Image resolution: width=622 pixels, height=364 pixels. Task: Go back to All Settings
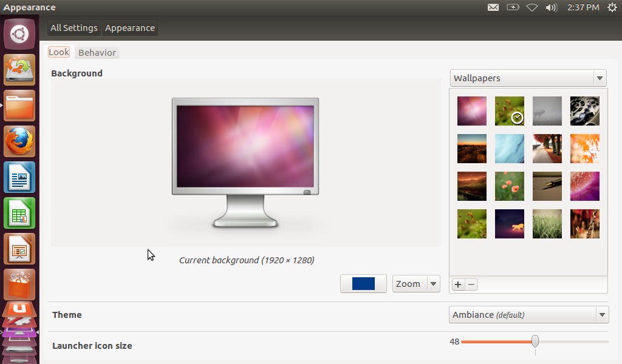coord(73,28)
